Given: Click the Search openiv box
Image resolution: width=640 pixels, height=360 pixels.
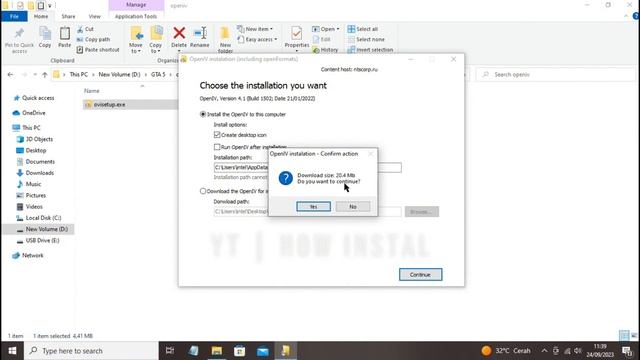Looking at the screenshot, I should coord(555,75).
